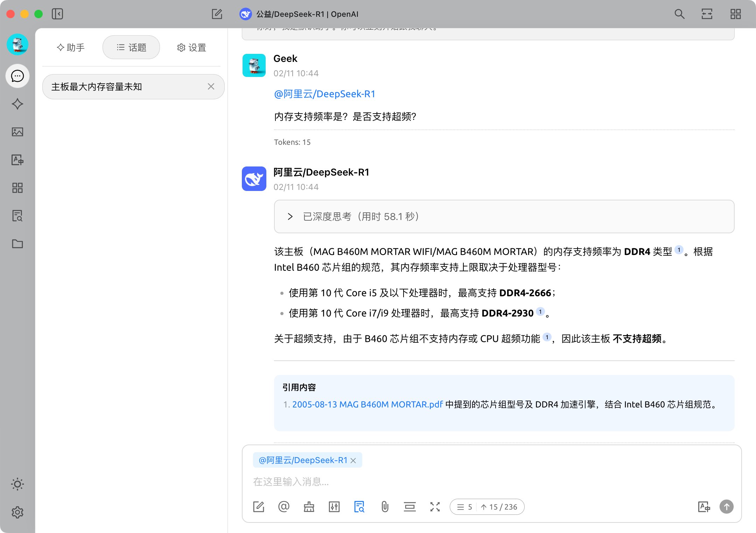
Task: Delete the 主板最大内存容量未知 topic via X
Action: (211, 87)
